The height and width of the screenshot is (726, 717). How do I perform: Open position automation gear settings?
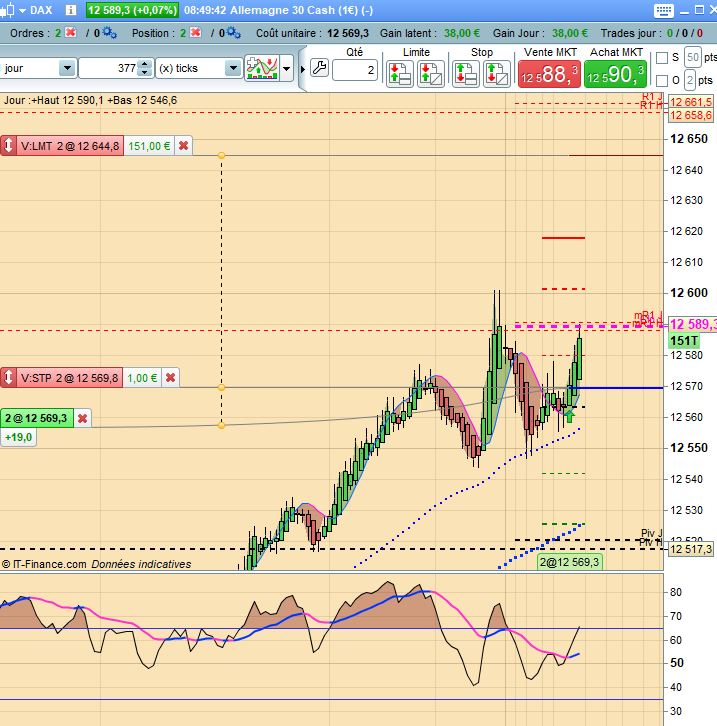[x=234, y=32]
